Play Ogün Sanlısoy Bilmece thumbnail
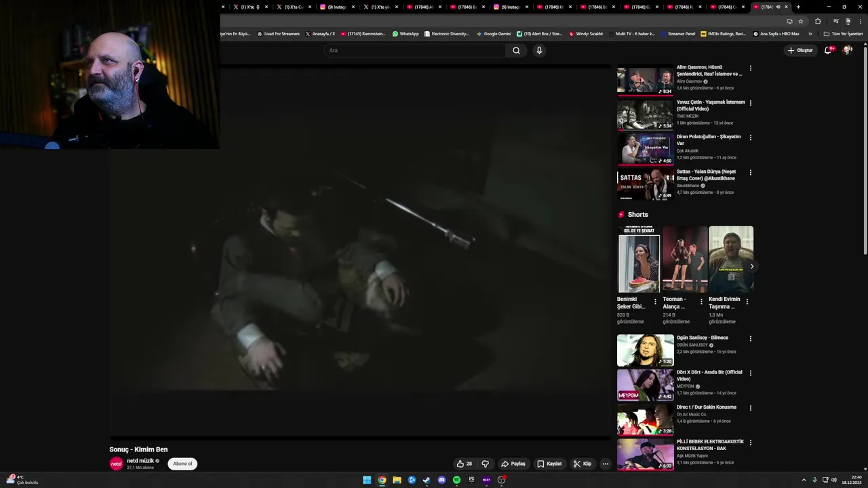Screen dimensions: 868x488 pos(645,350)
